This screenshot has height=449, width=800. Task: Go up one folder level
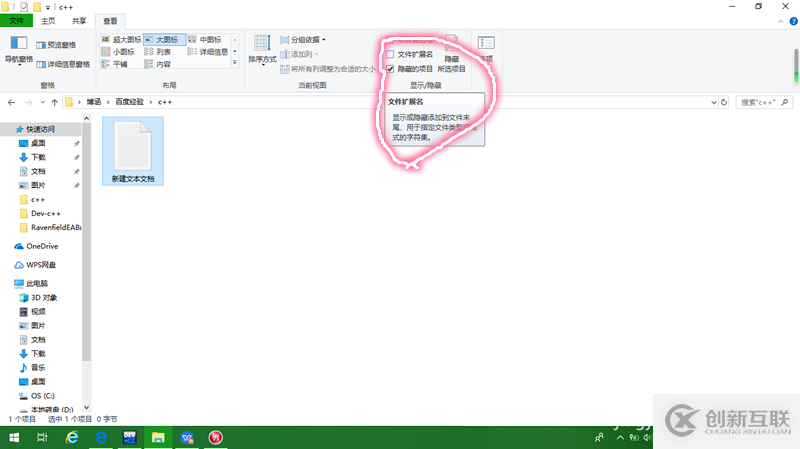[x=55, y=102]
